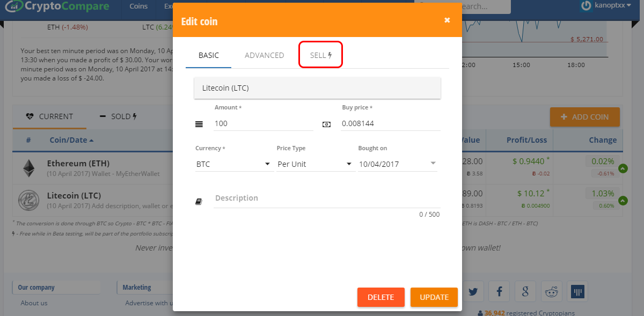Click the $ 5,271.00 chart label
This screenshot has width=644, height=316.
pos(587,39)
